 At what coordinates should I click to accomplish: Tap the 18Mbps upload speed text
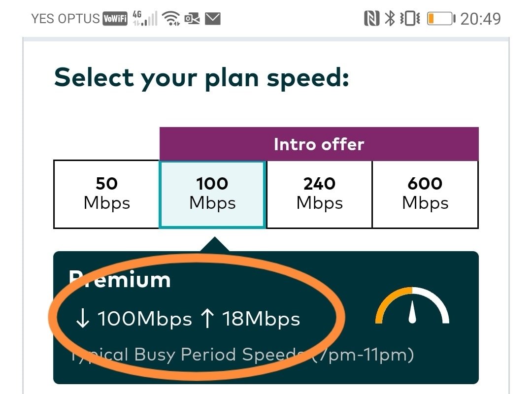pos(251,319)
